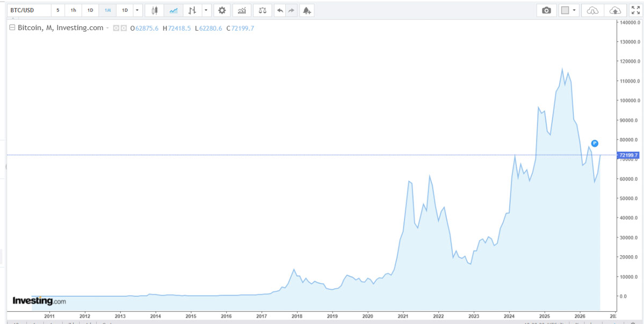Click the 120000.0 price axis label
Image resolution: width=644 pixels, height=324 pixels.
pos(629,61)
